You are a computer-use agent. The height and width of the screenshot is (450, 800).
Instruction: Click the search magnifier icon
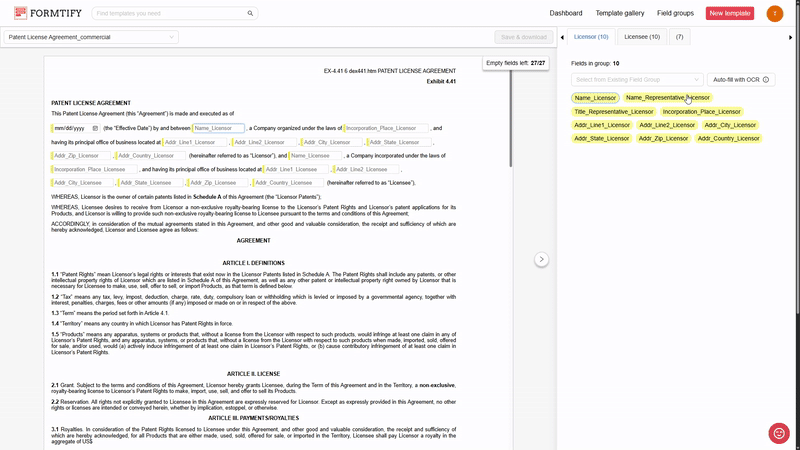point(250,13)
